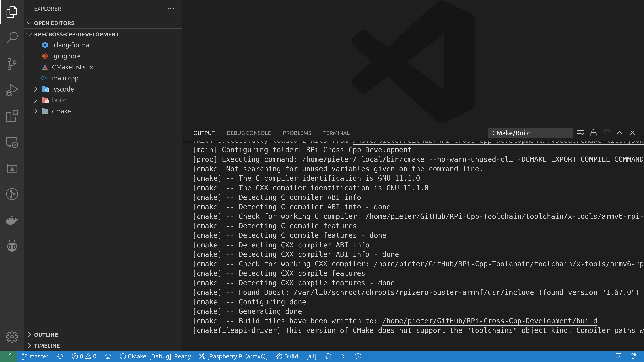
Task: Click the synchronize changes icon
Action: 60,356
